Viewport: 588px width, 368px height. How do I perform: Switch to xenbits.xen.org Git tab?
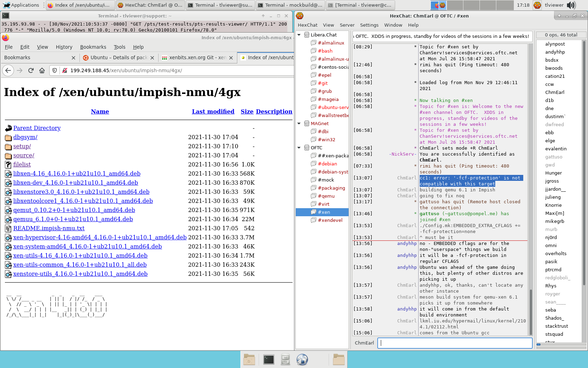point(197,57)
